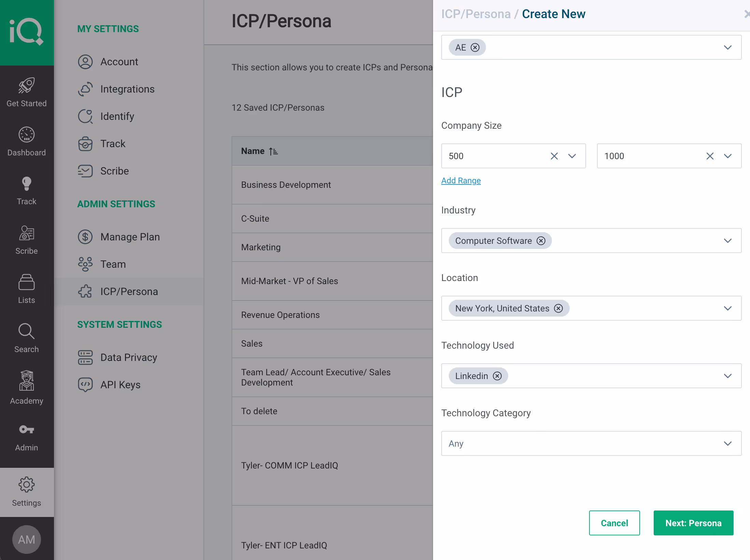Open the Get Started rocket icon
The image size is (750, 560).
pos(27,86)
